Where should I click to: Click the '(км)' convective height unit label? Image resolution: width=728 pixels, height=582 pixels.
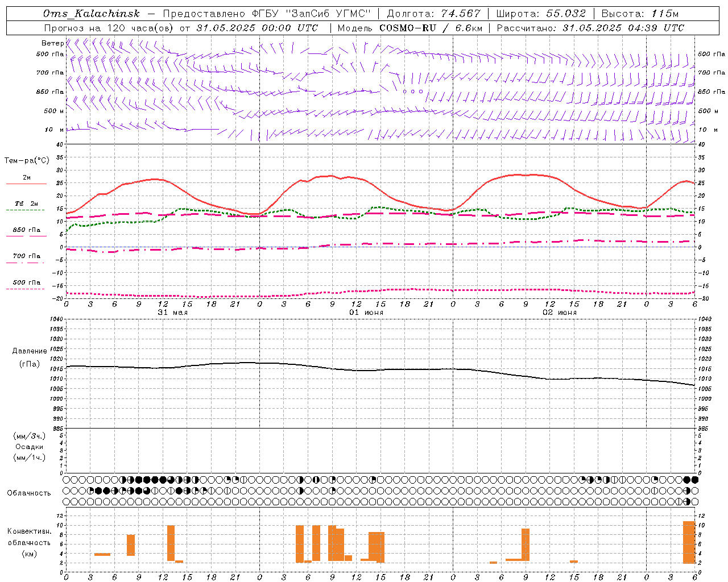[30, 554]
